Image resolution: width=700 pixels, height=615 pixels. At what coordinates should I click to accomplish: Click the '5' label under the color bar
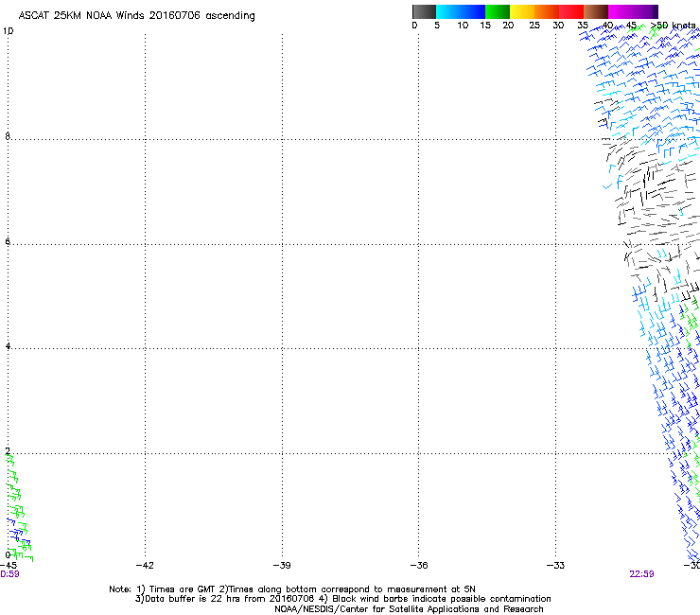point(437,26)
